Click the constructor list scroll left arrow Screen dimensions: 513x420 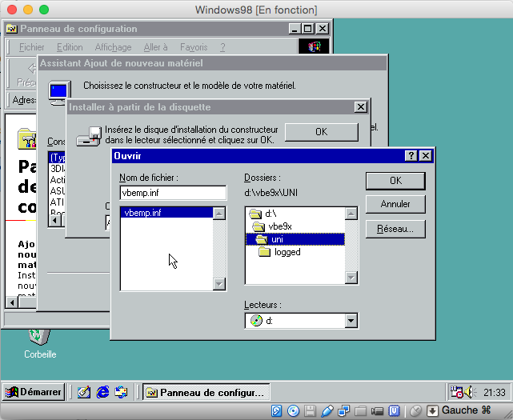(54, 221)
